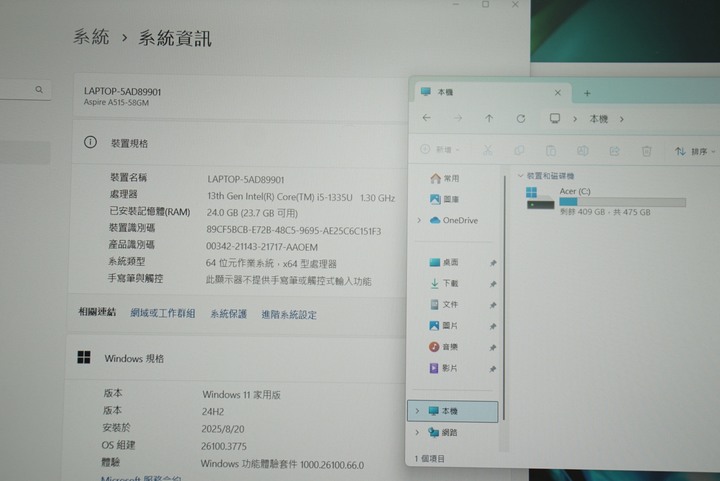Click 1 個項目 in Explorer status bar
The image size is (720, 481).
[429, 459]
